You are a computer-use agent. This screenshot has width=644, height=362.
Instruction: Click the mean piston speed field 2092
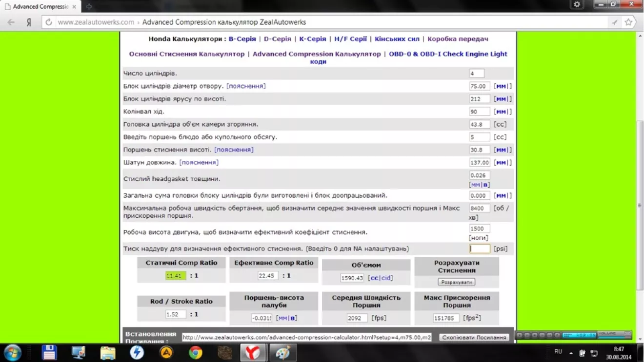coord(357,318)
